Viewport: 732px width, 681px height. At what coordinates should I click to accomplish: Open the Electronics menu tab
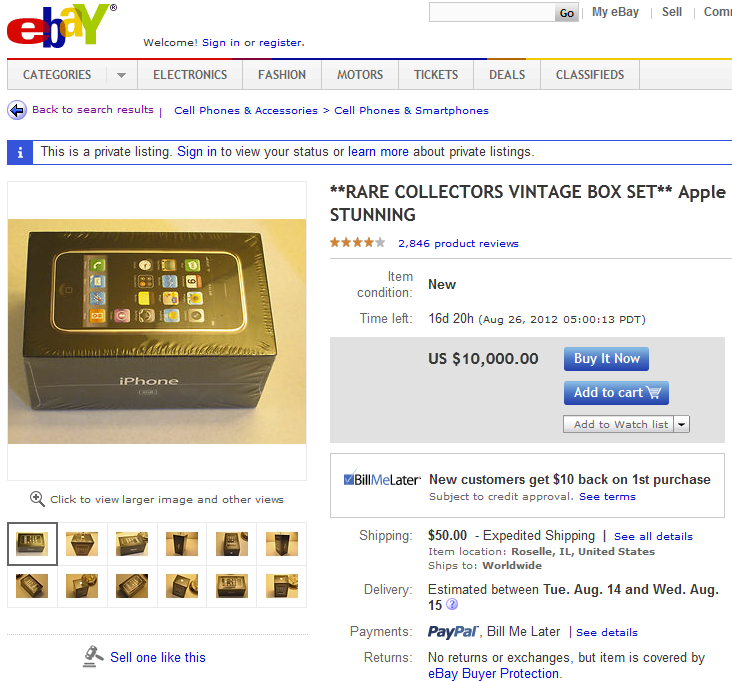tap(190, 75)
